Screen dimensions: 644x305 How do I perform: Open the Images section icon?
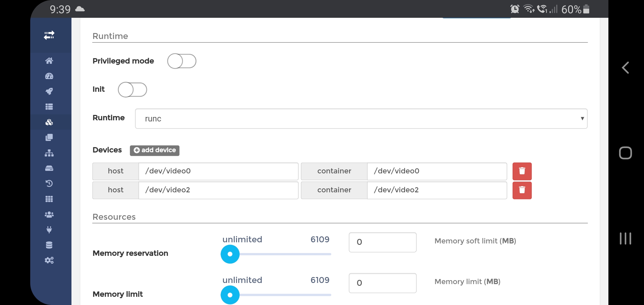(49, 138)
